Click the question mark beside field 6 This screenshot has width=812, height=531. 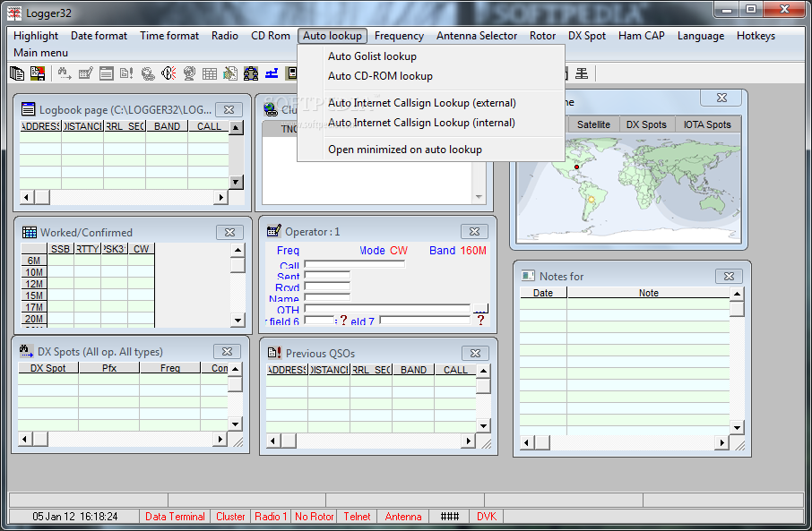[343, 321]
